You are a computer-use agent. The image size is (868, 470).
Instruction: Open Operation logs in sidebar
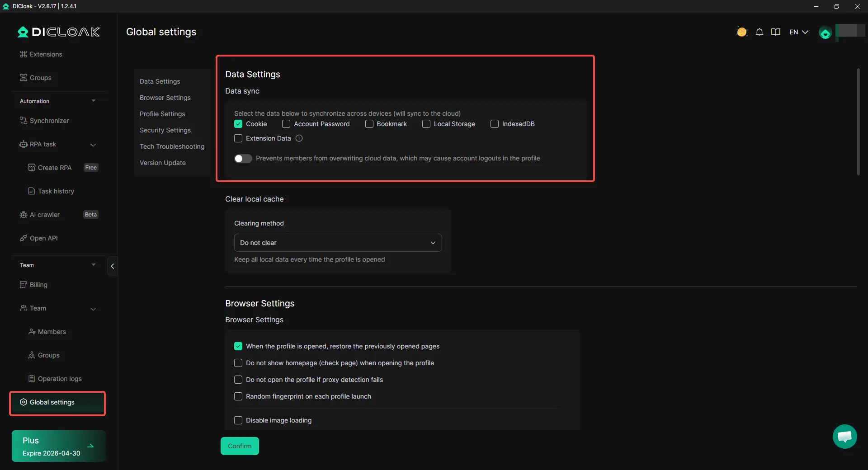click(x=60, y=379)
